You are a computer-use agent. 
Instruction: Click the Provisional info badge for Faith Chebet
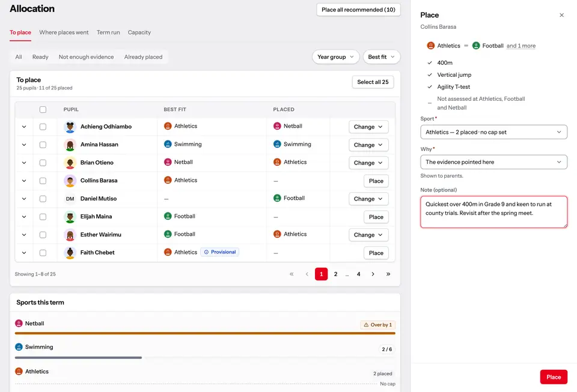(220, 252)
